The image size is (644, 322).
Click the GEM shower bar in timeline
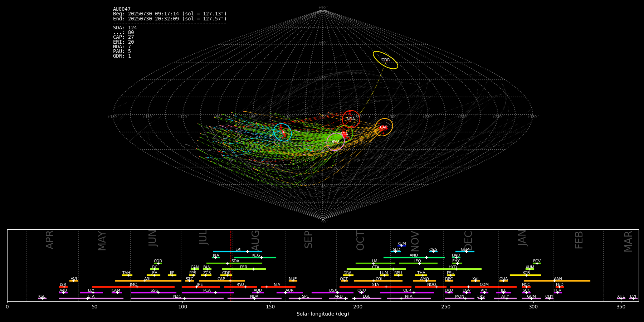465,252
